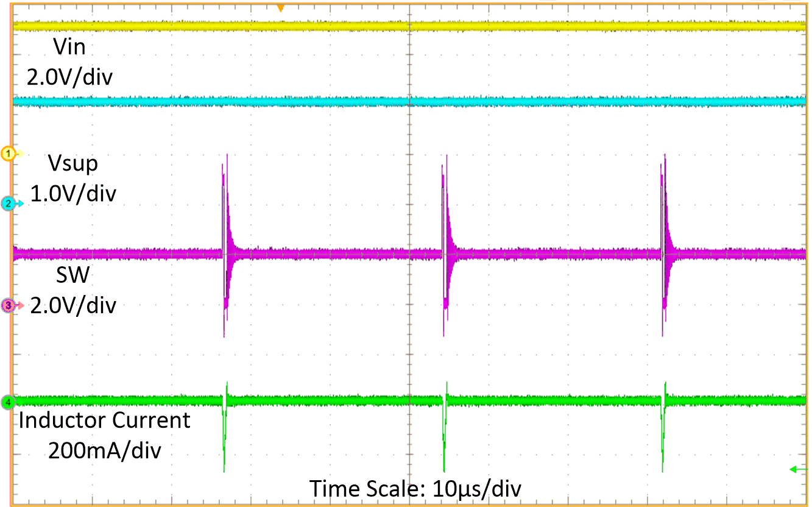The height and width of the screenshot is (507, 812).
Task: Click the channel 4 green ground marker
Action: [8, 402]
